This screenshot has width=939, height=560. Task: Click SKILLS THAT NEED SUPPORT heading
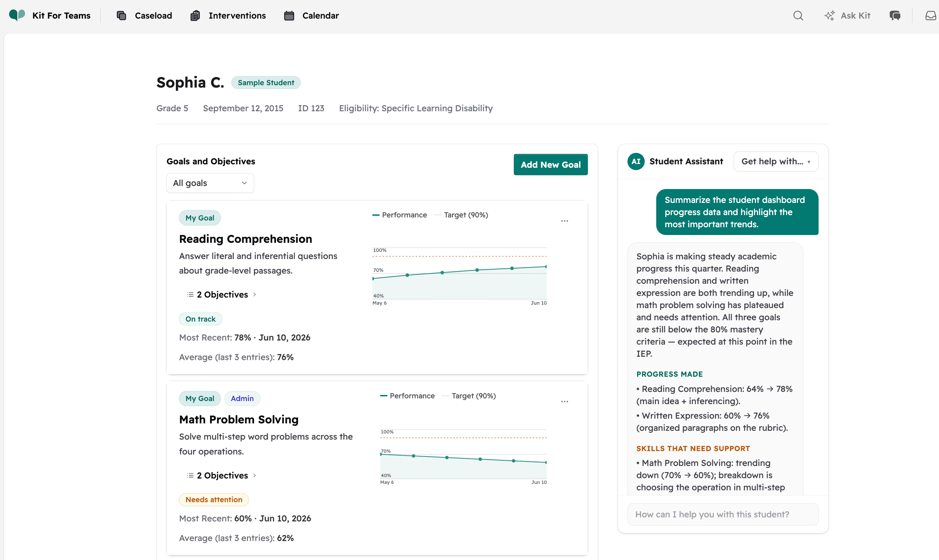pos(693,448)
